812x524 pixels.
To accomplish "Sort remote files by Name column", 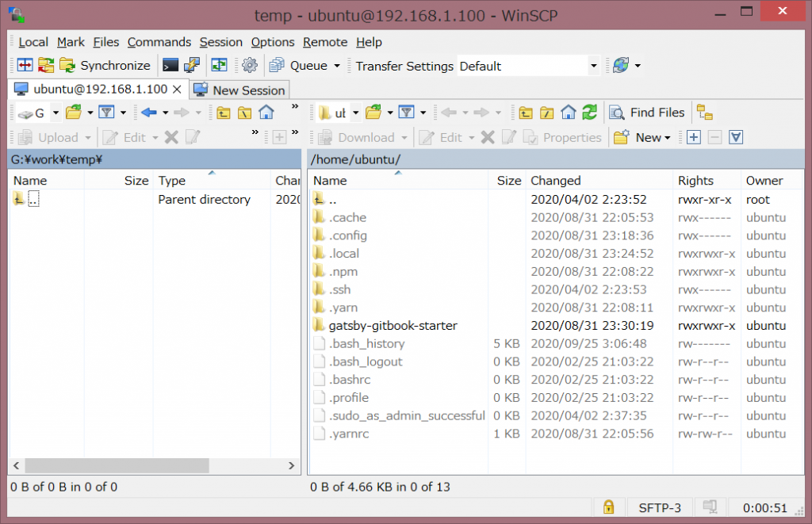I will click(x=398, y=180).
